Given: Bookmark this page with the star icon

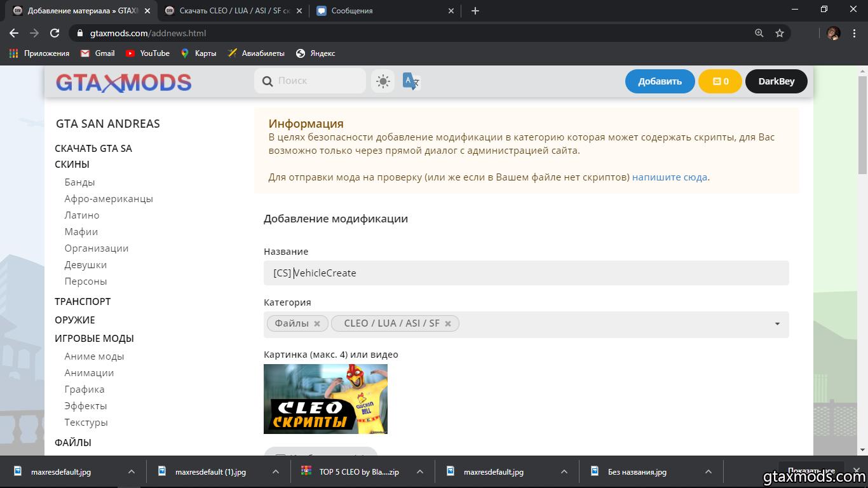Looking at the screenshot, I should (780, 33).
